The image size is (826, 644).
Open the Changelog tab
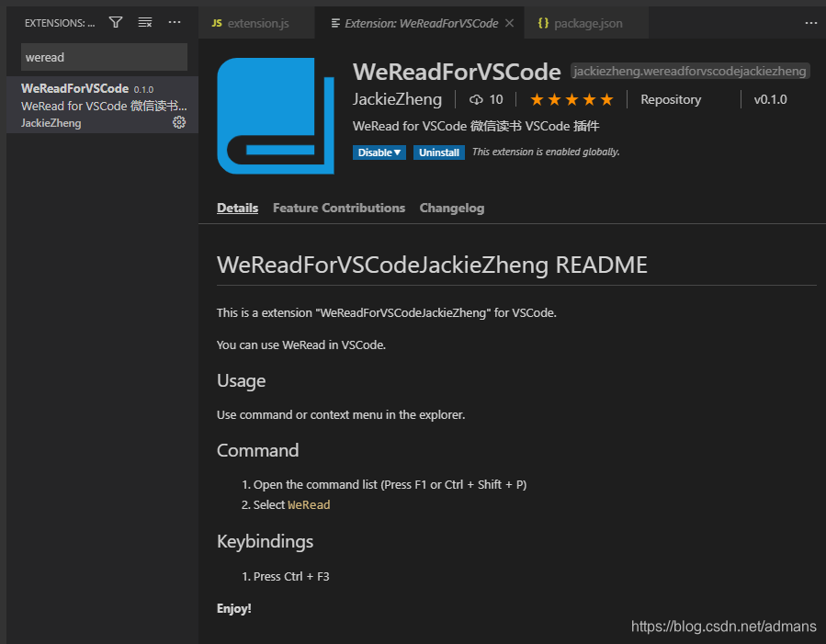(452, 208)
